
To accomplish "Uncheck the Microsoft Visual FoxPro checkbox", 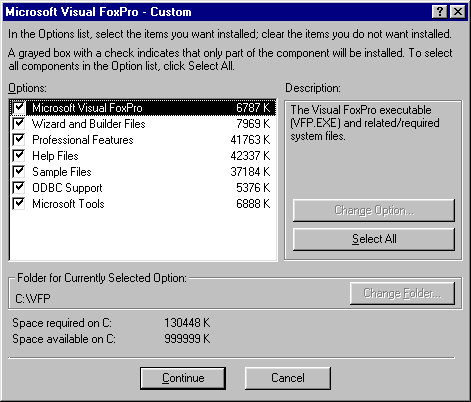I will [x=19, y=107].
